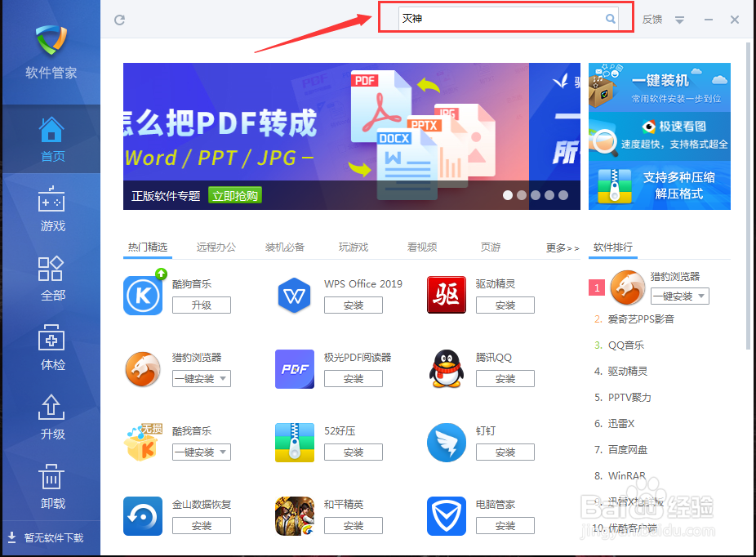
Task: Switch to the 热门精选 tab
Action: (148, 247)
